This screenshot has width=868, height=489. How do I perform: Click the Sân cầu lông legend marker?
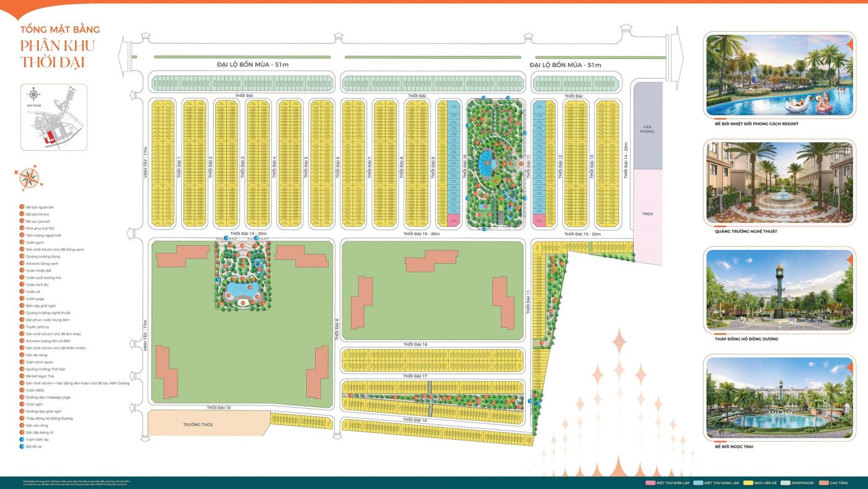(x=22, y=425)
